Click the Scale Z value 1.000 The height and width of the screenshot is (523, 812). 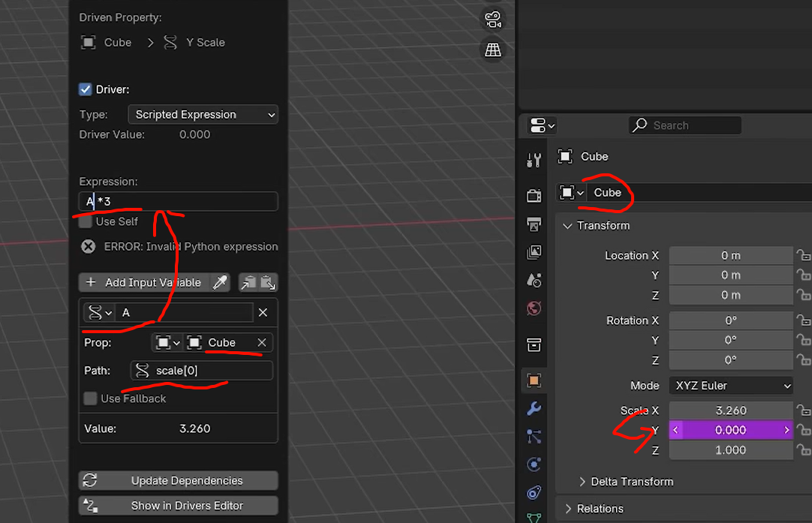tap(731, 450)
